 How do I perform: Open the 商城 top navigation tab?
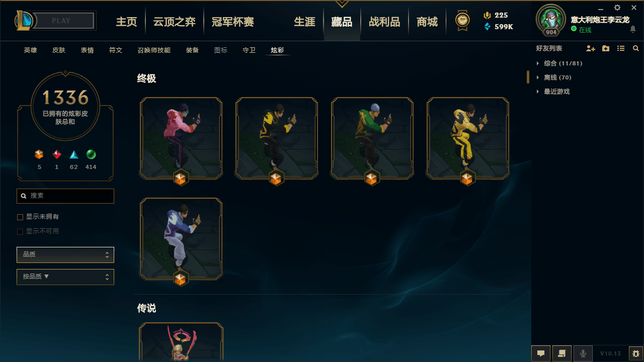pos(427,22)
